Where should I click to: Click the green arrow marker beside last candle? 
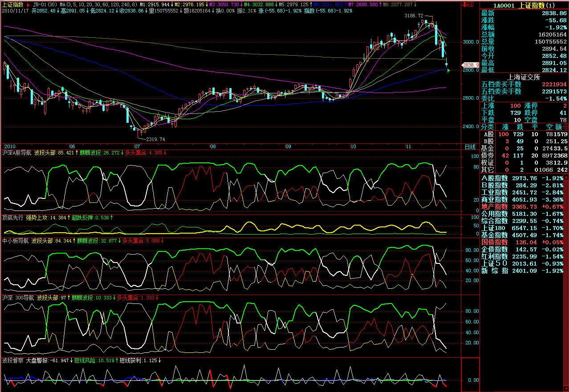point(449,70)
